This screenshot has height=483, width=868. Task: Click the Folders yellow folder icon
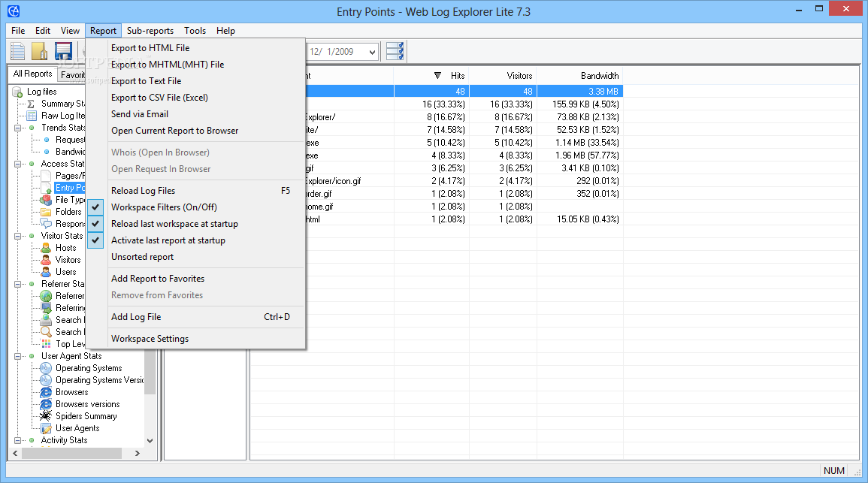[x=47, y=212]
